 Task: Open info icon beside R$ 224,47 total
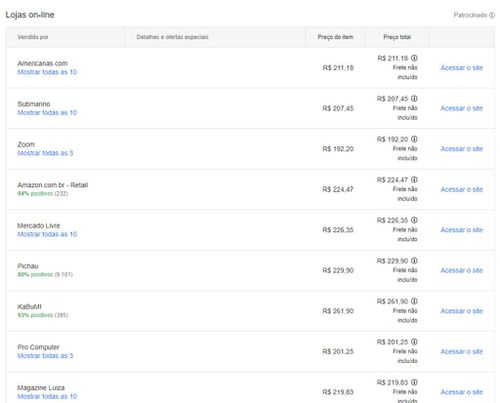pos(414,180)
